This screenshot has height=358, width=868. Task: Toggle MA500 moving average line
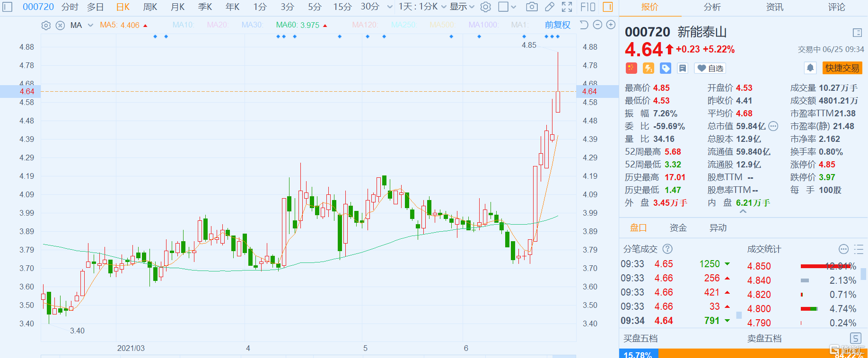[x=442, y=25]
